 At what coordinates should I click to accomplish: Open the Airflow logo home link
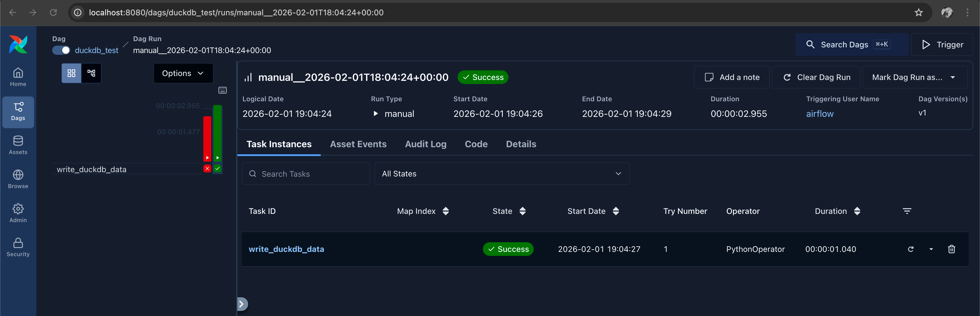click(18, 44)
